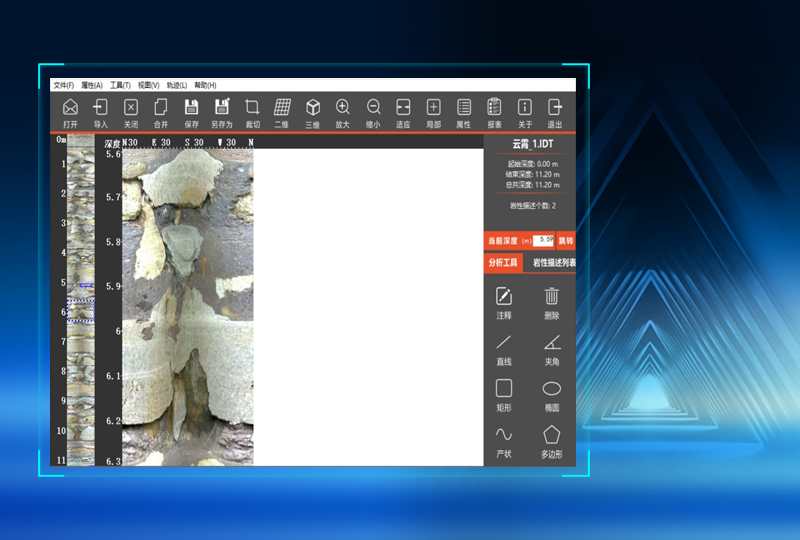This screenshot has width=800, height=540.
Task: Click the 导入 (Import) toolbar icon
Action: (100, 108)
